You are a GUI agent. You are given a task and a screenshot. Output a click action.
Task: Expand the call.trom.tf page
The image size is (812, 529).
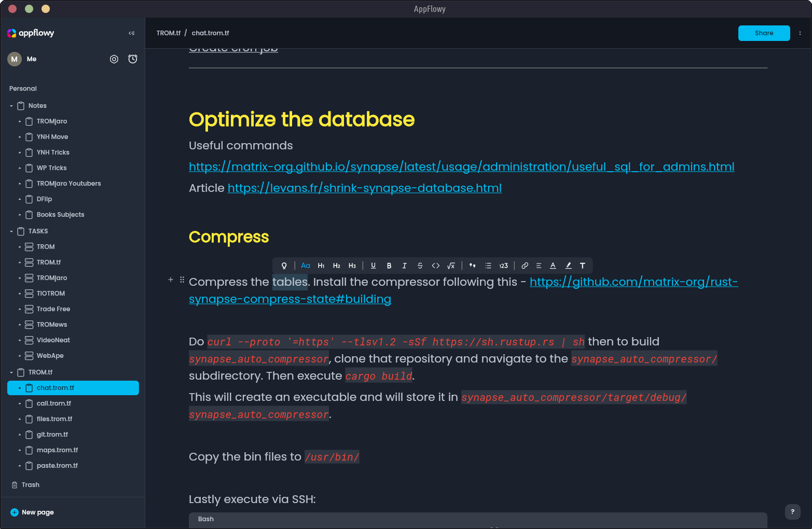click(x=20, y=403)
